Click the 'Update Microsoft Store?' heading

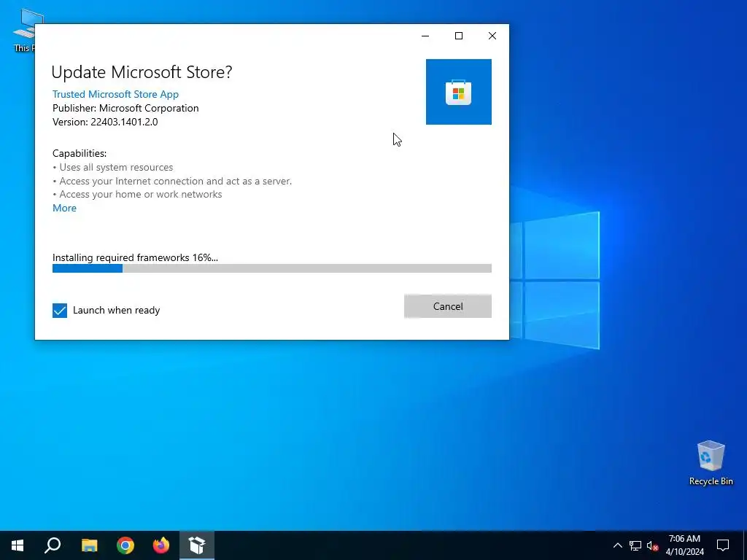click(142, 72)
